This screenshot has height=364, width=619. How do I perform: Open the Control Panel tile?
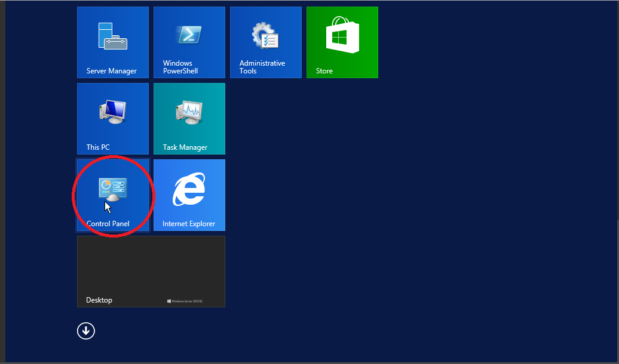point(113,195)
